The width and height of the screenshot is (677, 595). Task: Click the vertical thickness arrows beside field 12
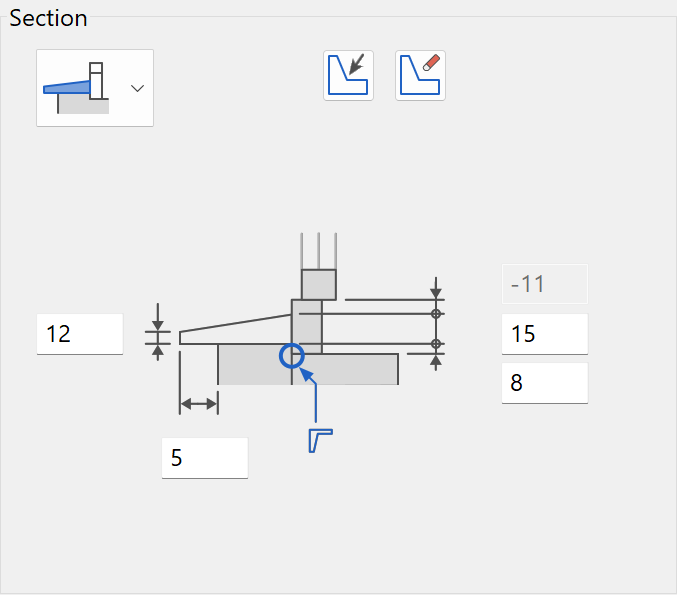tap(158, 332)
